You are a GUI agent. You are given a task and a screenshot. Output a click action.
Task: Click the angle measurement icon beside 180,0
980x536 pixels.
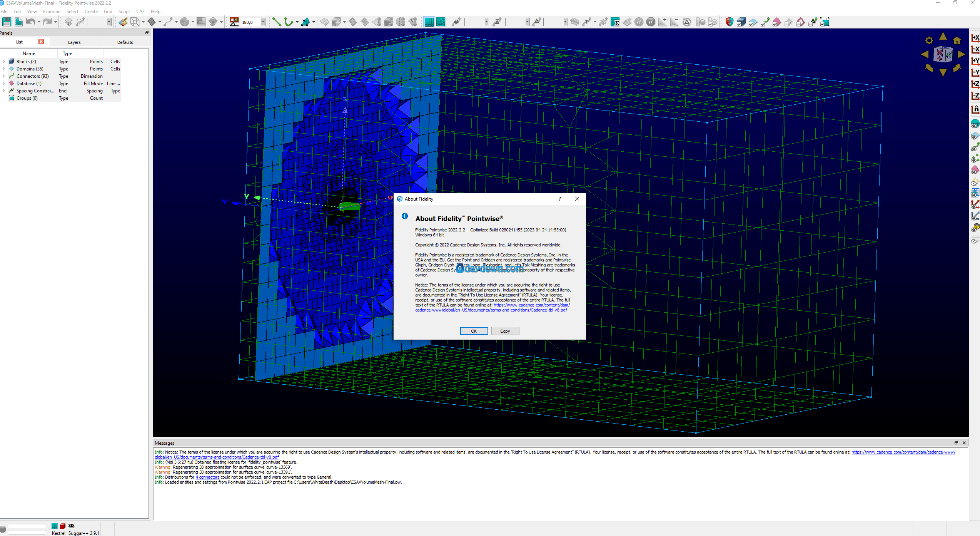coord(234,22)
